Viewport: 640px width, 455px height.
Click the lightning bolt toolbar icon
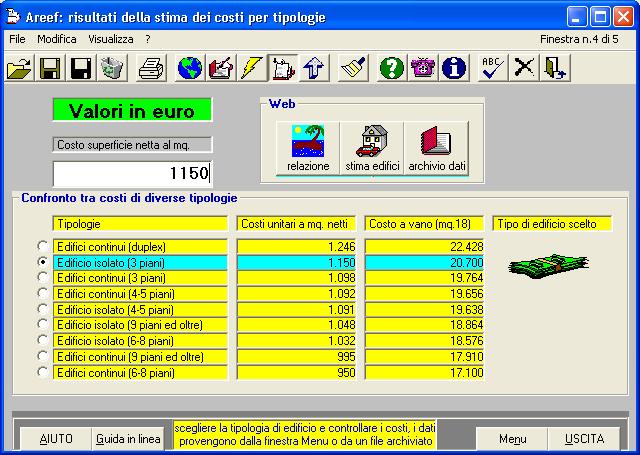(x=252, y=68)
